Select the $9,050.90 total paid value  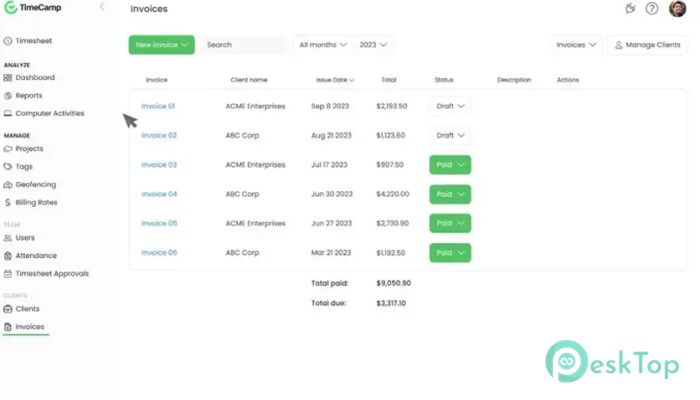click(393, 283)
